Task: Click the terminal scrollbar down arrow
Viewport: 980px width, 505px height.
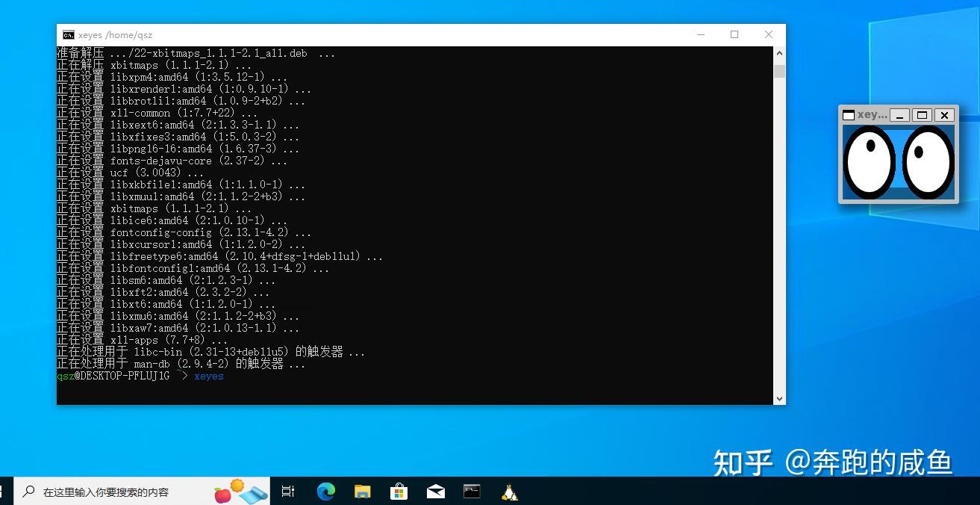Action: pos(779,398)
